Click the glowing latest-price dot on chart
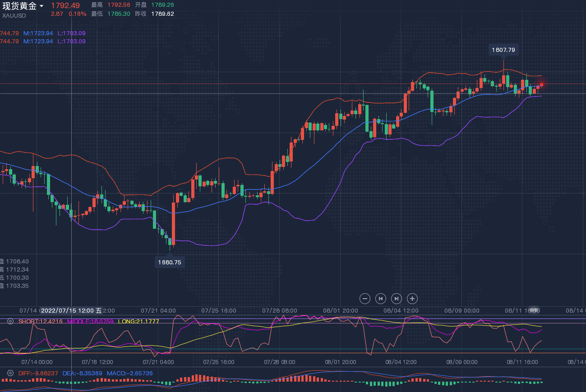This screenshot has height=392, width=586. [x=541, y=84]
